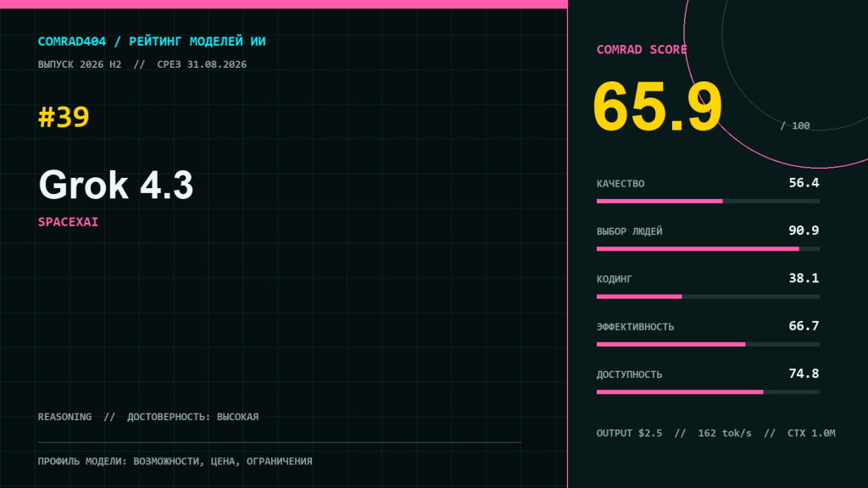Click the ДОСТУПНОСТЬ progress bar
The image size is (868, 488).
coord(708,391)
